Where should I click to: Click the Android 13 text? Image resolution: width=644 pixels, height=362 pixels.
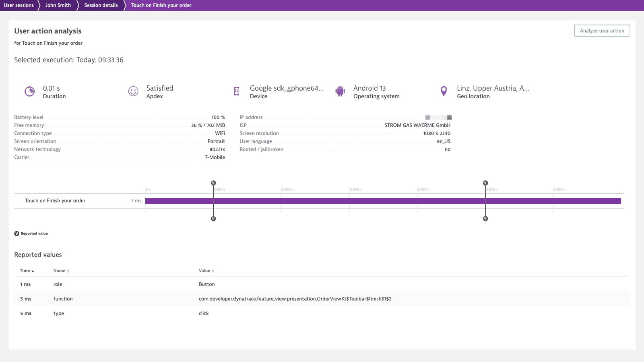point(369,88)
